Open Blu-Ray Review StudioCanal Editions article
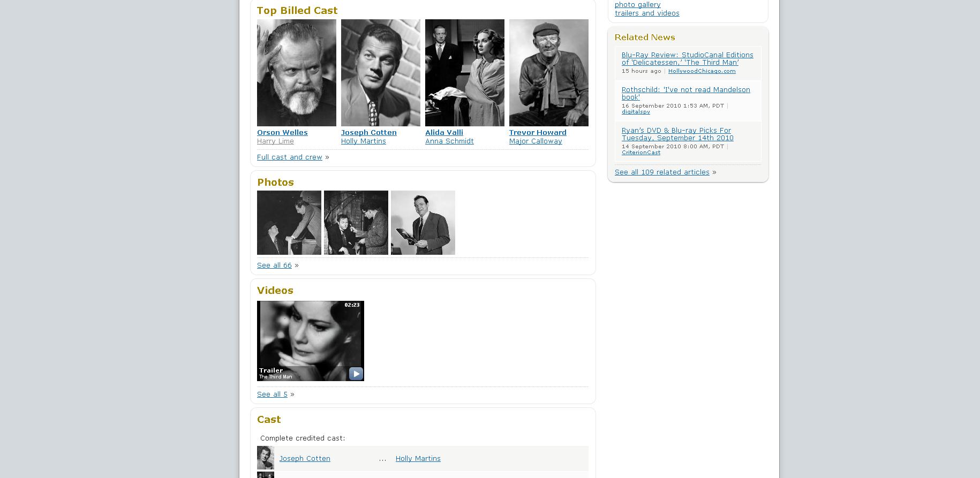The width and height of the screenshot is (980, 478). [688, 58]
